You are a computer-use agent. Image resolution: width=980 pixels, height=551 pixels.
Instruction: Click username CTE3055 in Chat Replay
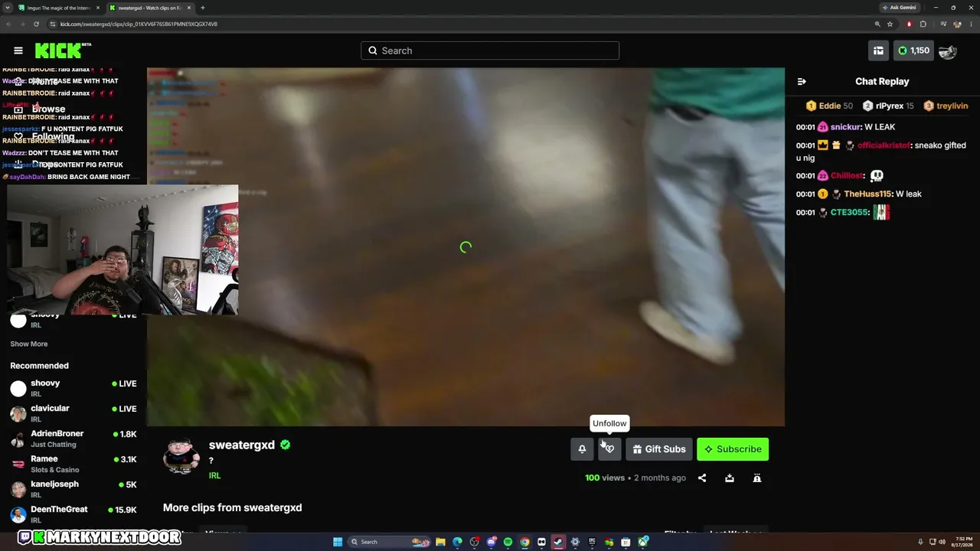pos(850,213)
